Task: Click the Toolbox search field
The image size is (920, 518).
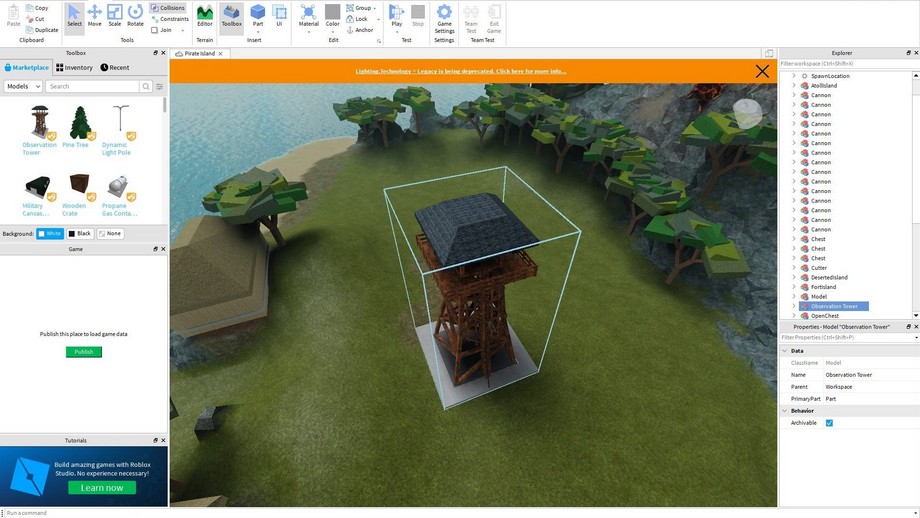Action: coord(92,86)
